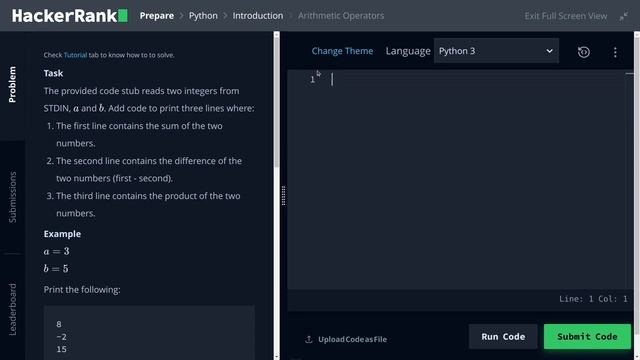This screenshot has width=640, height=360.
Task: Click the reset code history icon
Action: (584, 52)
